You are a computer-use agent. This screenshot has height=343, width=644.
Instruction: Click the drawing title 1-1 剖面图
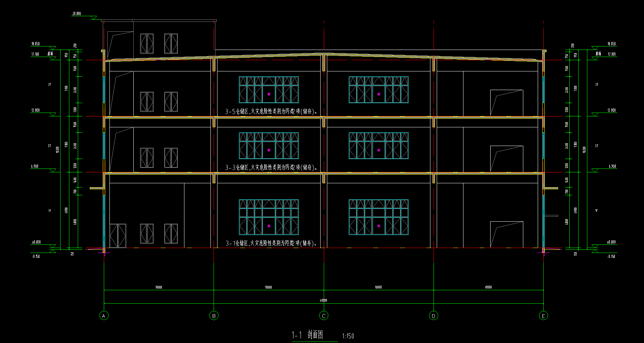coord(307,335)
